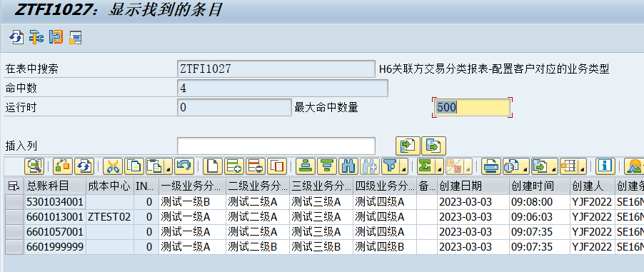The image size is (644, 272).
Task: Click the Undo arrow icon
Action: pos(184,166)
